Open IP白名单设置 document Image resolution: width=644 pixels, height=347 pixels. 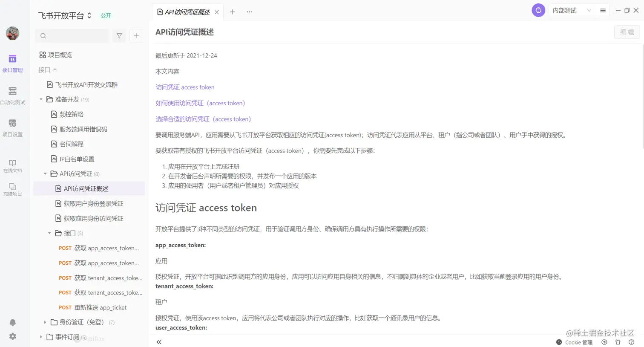pyautogui.click(x=73, y=159)
